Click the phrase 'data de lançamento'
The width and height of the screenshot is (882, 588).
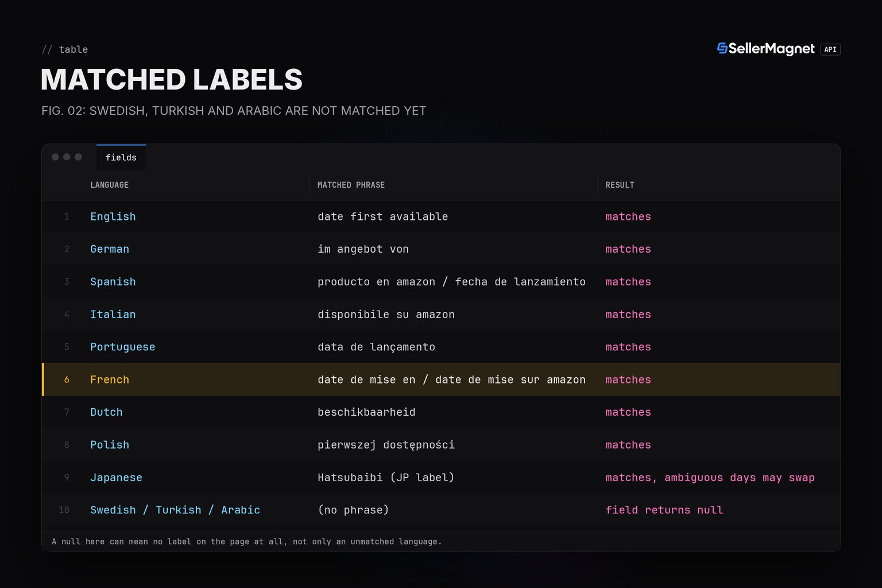click(x=377, y=347)
